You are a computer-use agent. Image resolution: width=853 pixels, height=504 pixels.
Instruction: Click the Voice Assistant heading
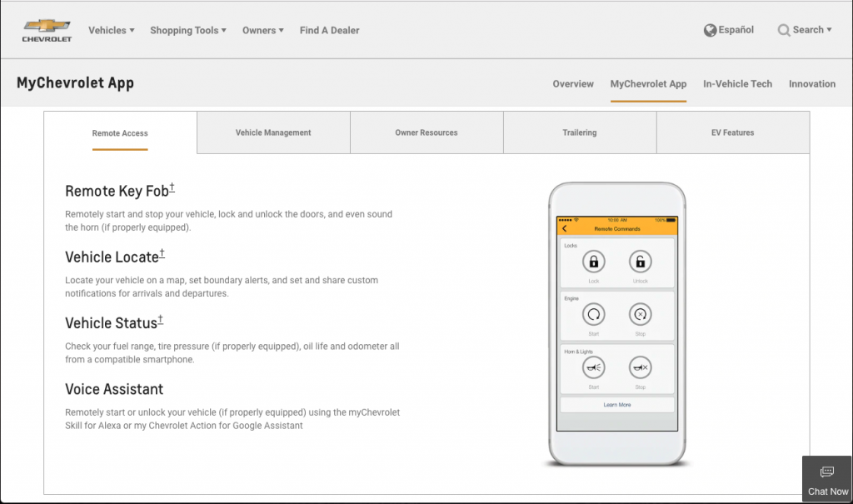click(x=114, y=389)
